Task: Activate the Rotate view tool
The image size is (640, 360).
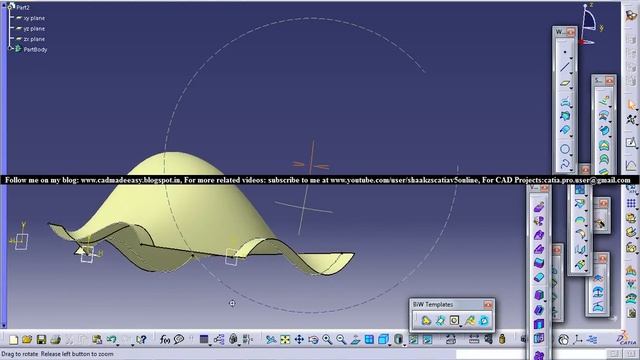Action: [313, 339]
